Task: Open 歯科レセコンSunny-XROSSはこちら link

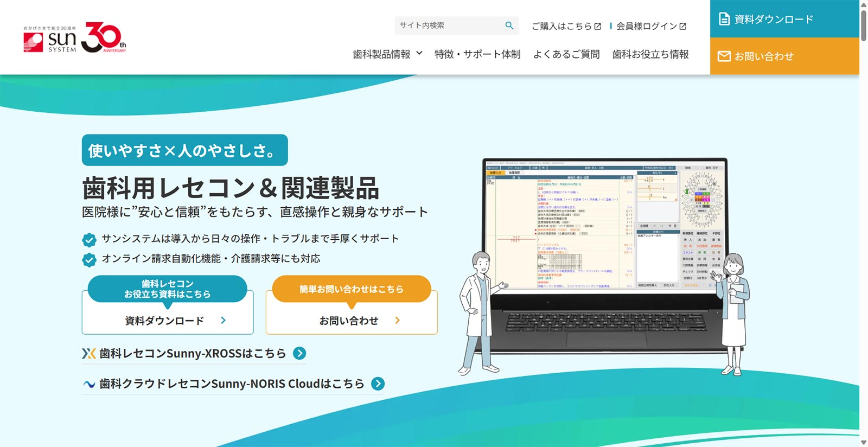Action: pyautogui.click(x=194, y=353)
